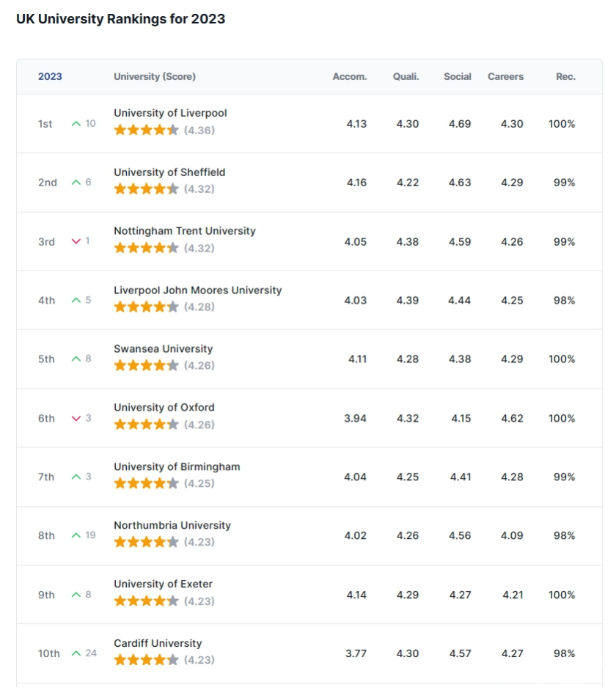616x693 pixels.
Task: Open the University of Exeter link
Action: (x=163, y=584)
